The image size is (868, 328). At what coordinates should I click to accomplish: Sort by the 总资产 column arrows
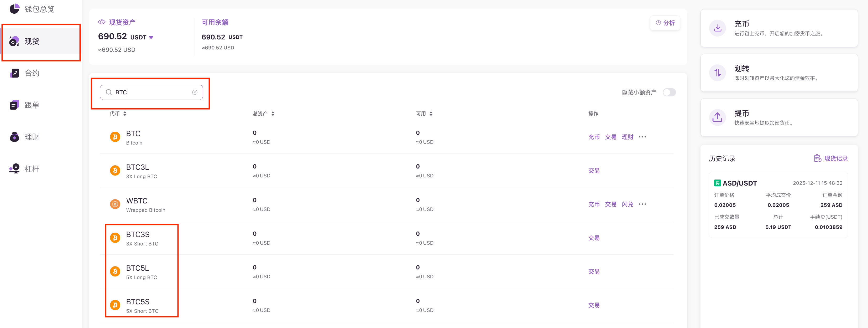click(x=273, y=114)
